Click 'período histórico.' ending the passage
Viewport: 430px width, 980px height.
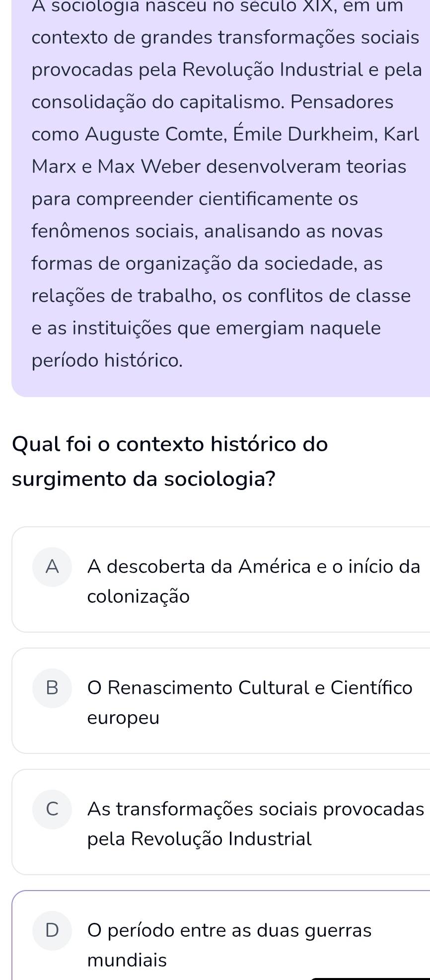point(107,360)
